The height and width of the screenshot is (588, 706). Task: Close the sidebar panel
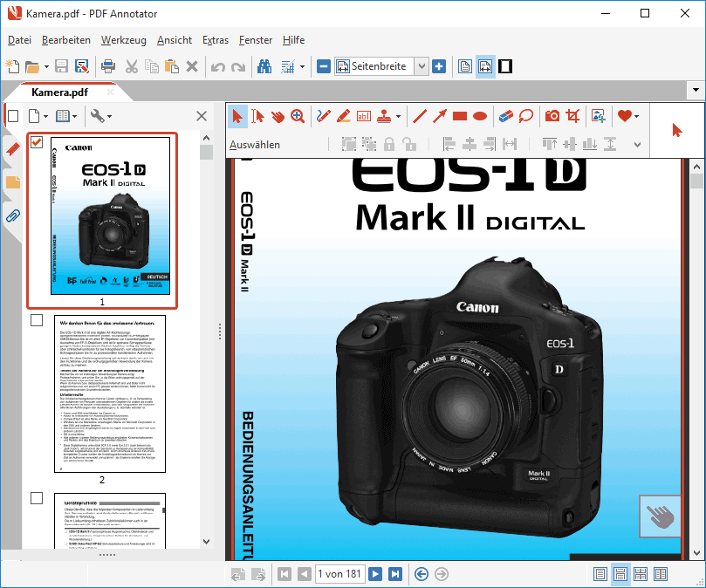[x=202, y=116]
